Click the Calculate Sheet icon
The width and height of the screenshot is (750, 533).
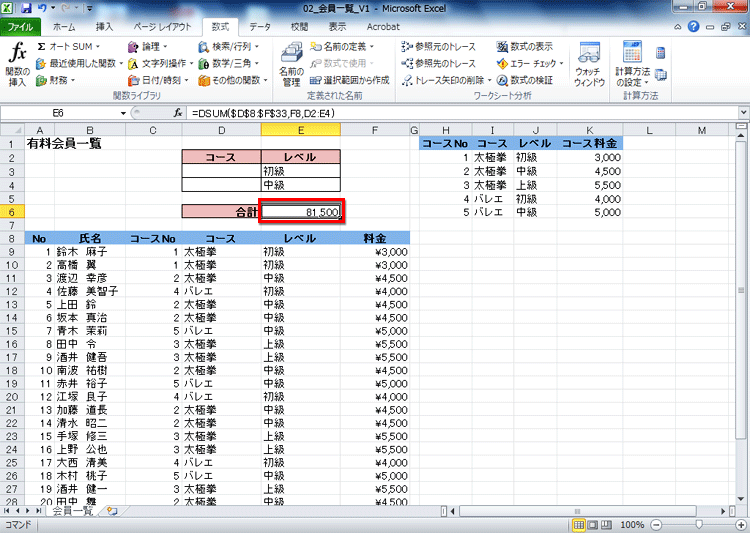pos(661,75)
